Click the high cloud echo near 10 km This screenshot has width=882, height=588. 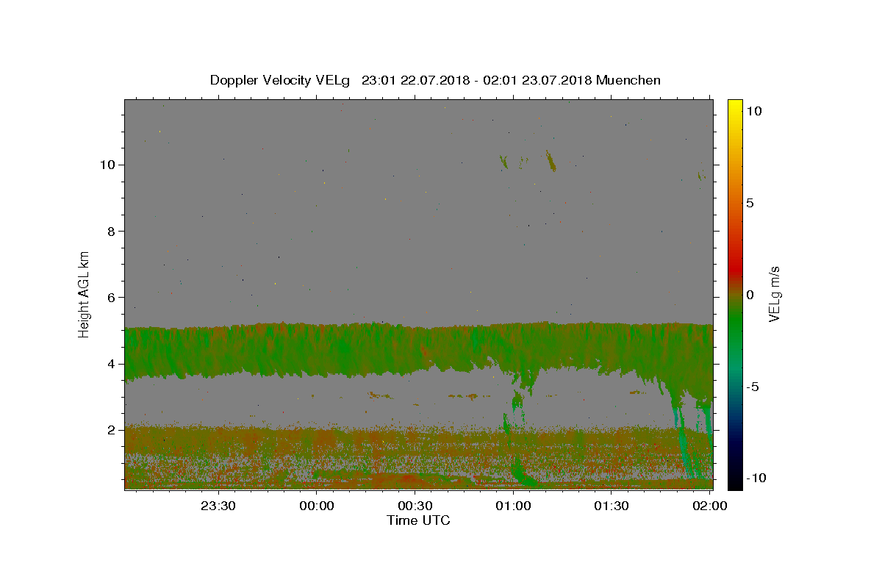(x=550, y=160)
